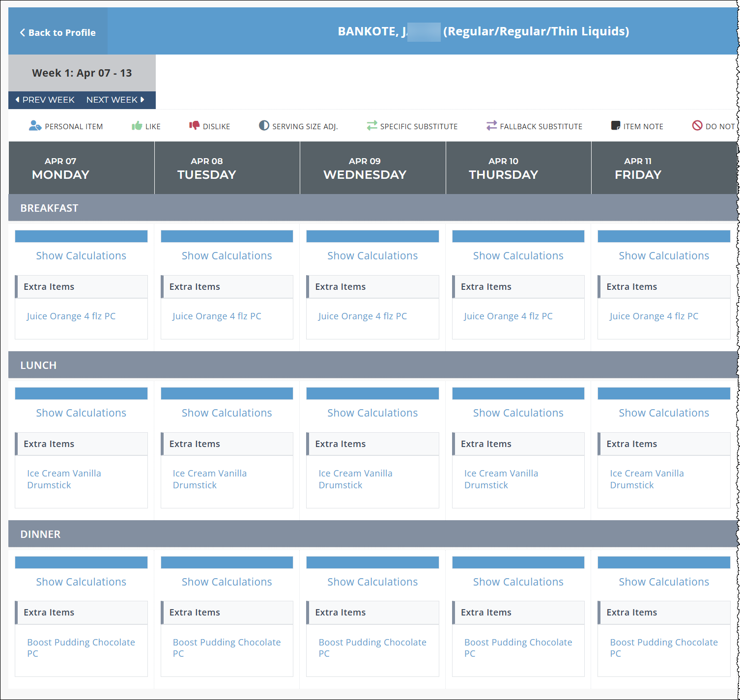Click Friday dinner Extra Items header

664,613
